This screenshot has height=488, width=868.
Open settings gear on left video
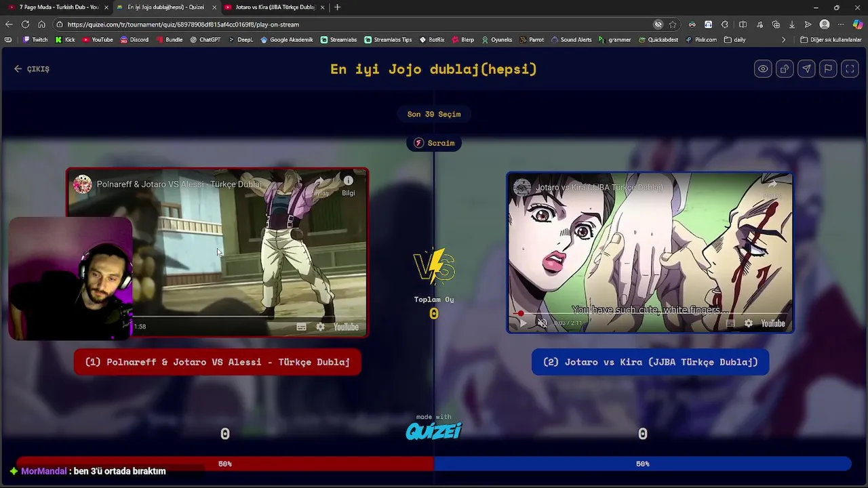pyautogui.click(x=320, y=327)
